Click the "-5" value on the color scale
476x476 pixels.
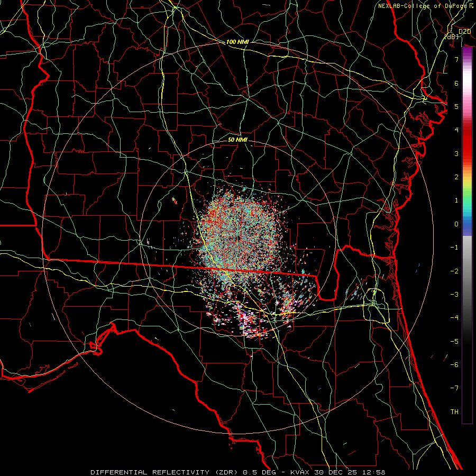pos(454,342)
